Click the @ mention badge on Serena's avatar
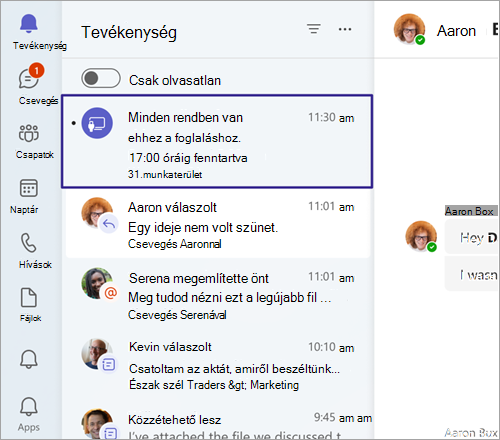This screenshot has height=440, width=500. pos(110,293)
